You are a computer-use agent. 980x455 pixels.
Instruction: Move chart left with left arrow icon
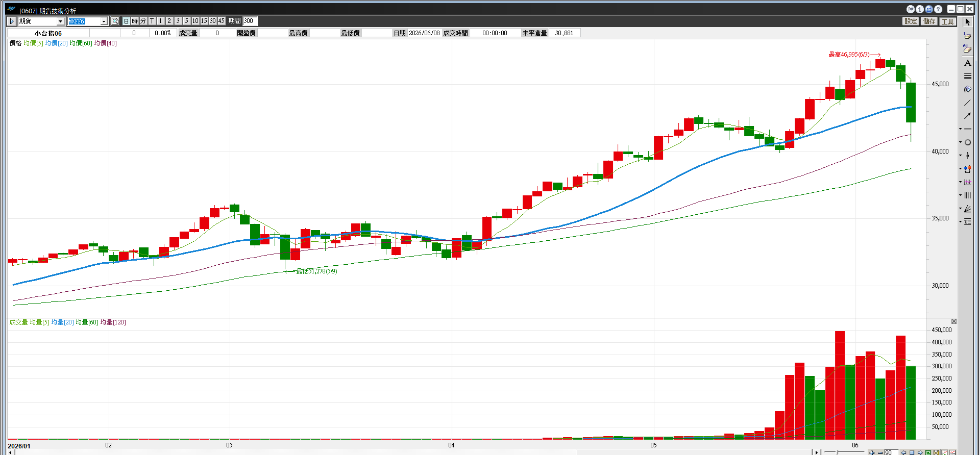pyautogui.click(x=903, y=452)
